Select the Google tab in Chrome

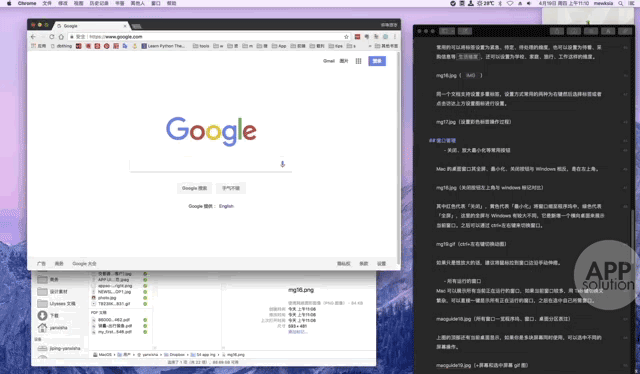point(92,26)
